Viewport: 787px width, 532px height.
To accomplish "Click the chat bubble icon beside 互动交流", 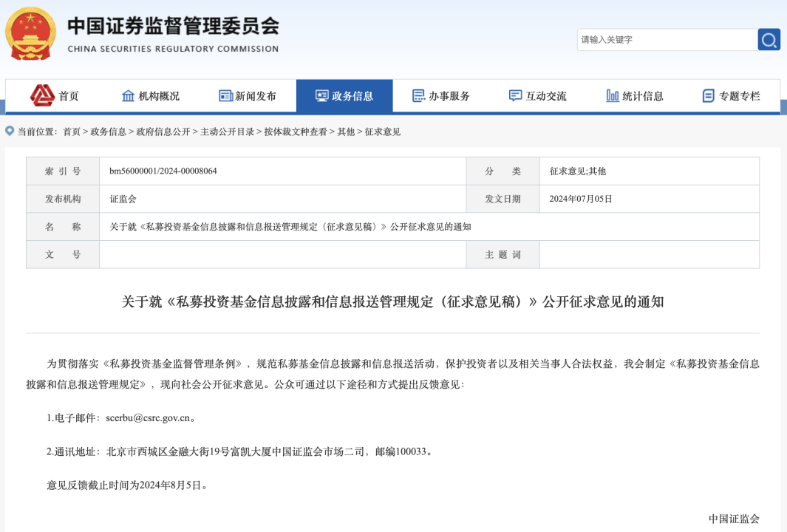I will tap(516, 96).
